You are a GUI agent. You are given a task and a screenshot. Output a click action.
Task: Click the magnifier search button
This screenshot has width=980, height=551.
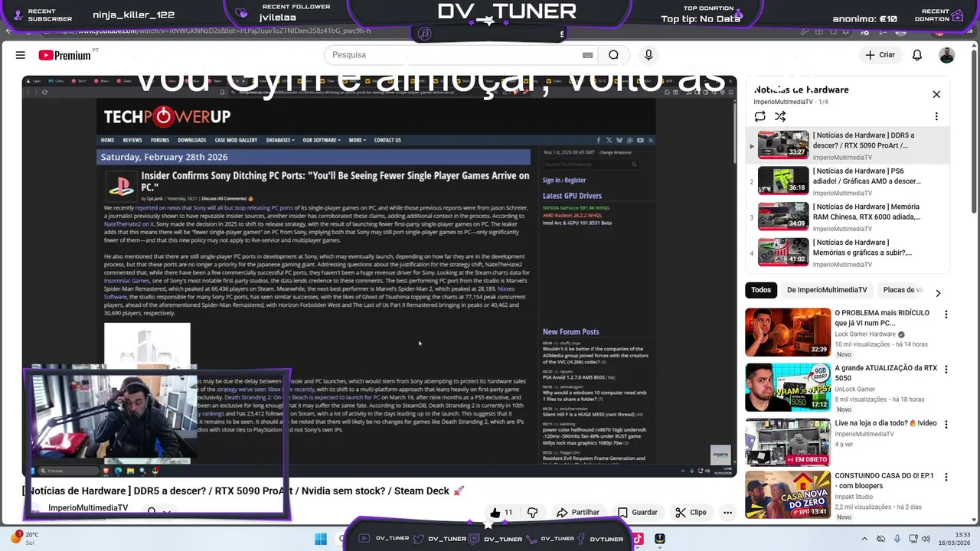(613, 55)
